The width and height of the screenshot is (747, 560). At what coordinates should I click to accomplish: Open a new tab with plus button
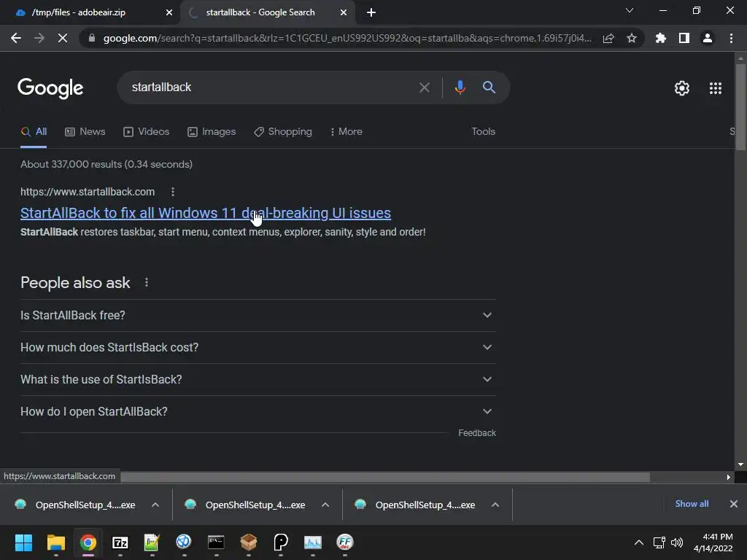371,12
